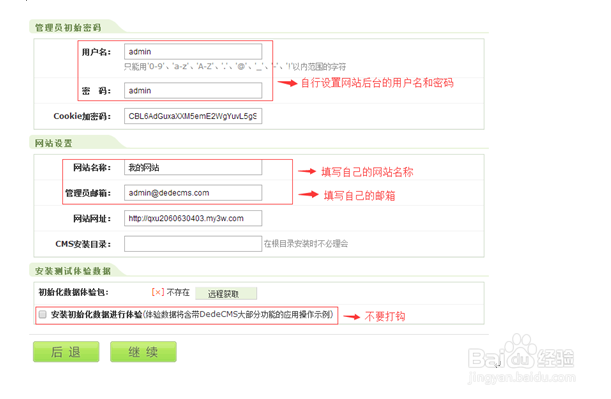Select the Cookie加密码 text field
Viewport: 611px width, 399px height.
tap(193, 116)
